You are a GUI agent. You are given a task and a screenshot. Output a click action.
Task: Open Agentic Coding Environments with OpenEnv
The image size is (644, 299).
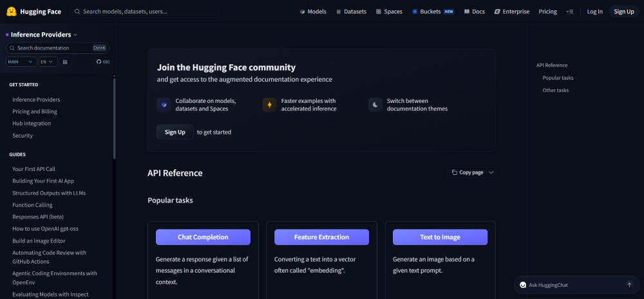pos(55,278)
